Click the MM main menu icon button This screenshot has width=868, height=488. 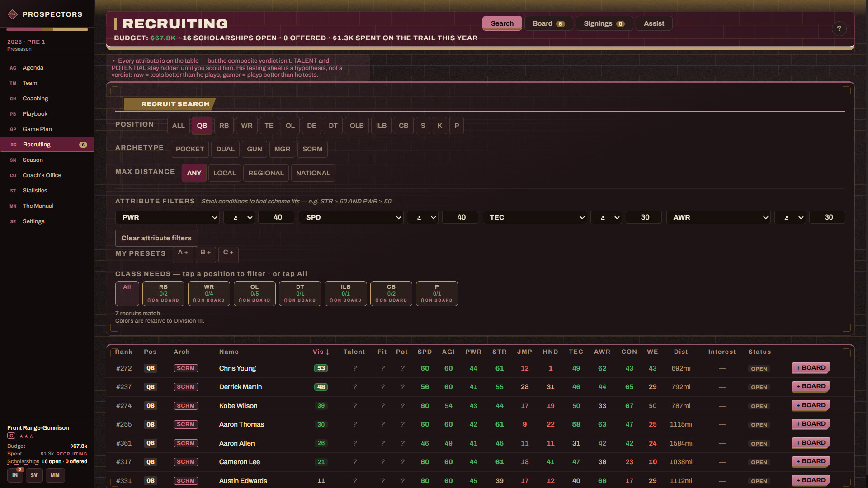pos(55,475)
